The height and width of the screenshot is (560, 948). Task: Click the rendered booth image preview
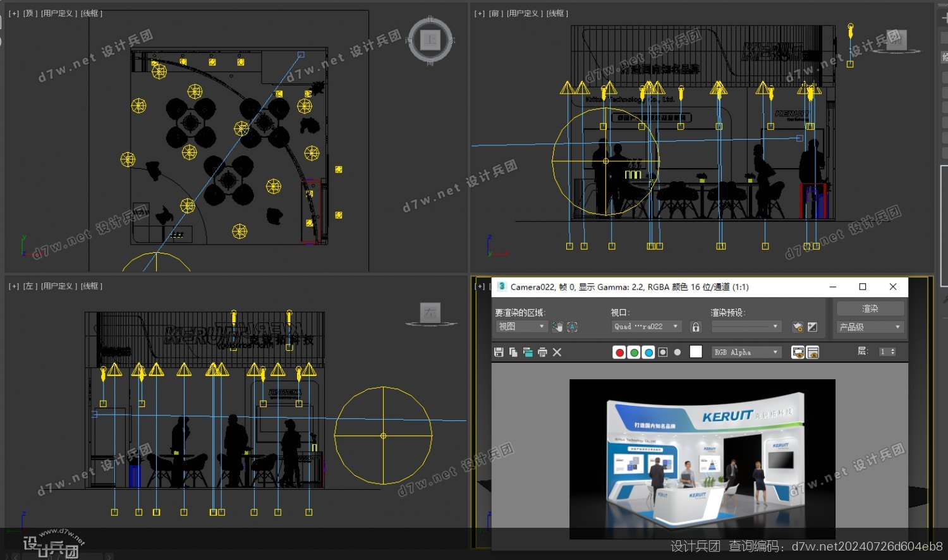click(702, 460)
